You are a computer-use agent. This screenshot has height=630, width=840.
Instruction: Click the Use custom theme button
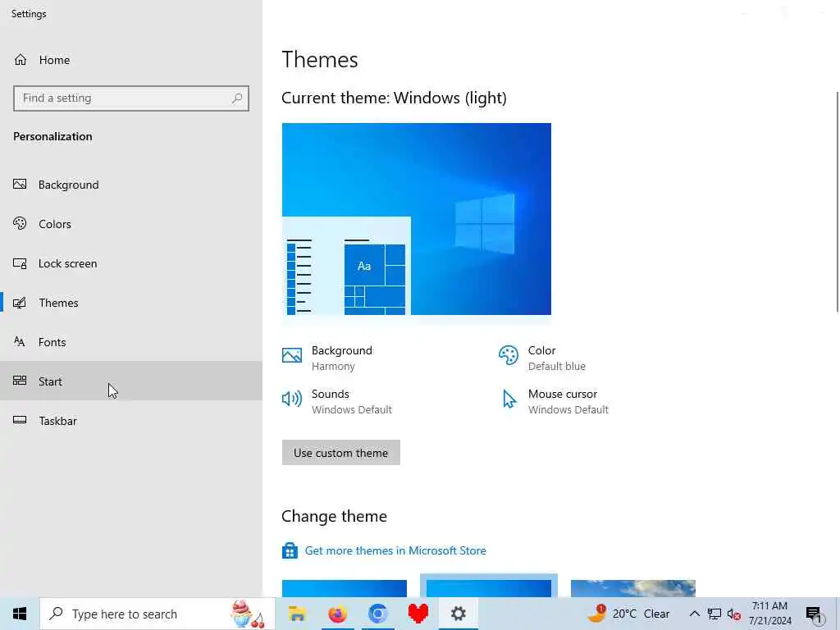340,453
